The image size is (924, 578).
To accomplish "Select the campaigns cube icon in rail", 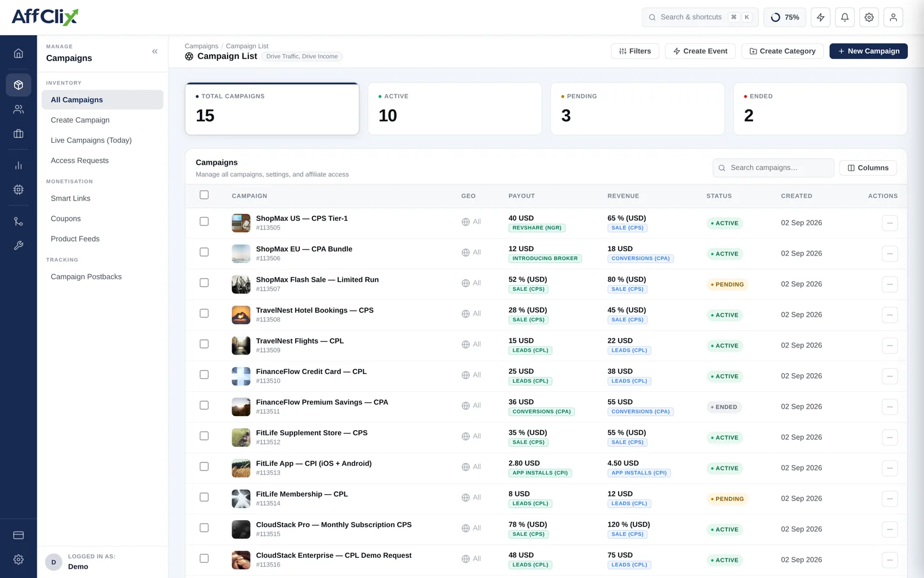I will [18, 85].
